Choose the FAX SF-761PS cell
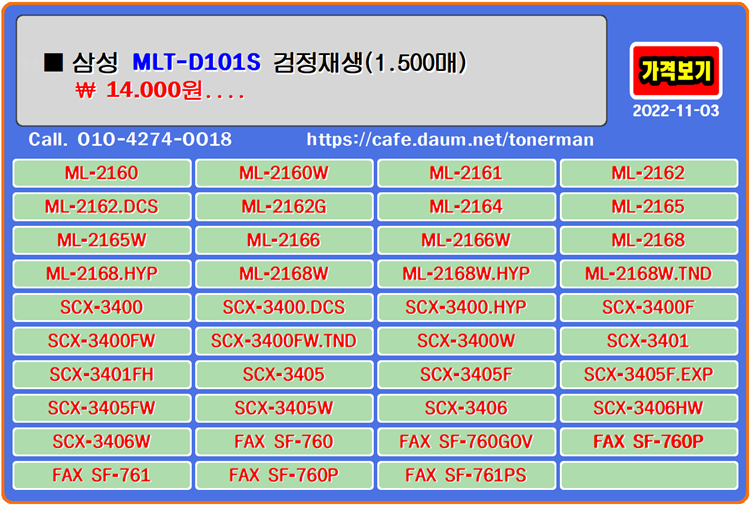Screen dimensions: 750x505 pyautogui.click(x=466, y=475)
